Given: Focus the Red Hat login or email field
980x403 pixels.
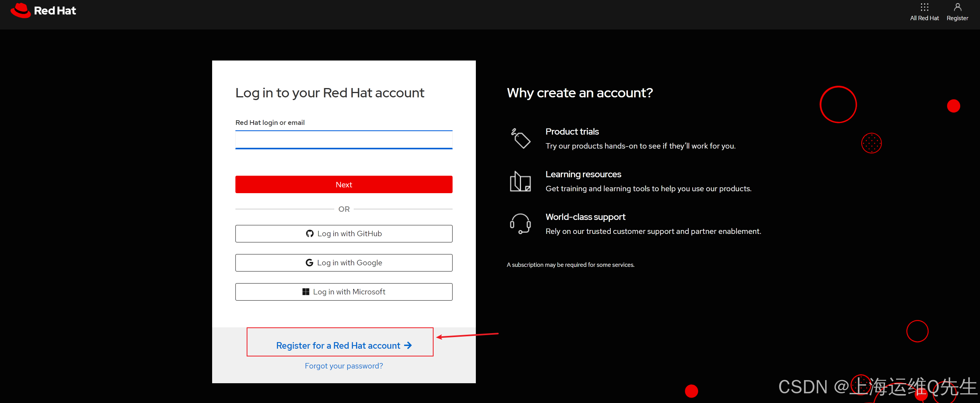Looking at the screenshot, I should coord(344,140).
